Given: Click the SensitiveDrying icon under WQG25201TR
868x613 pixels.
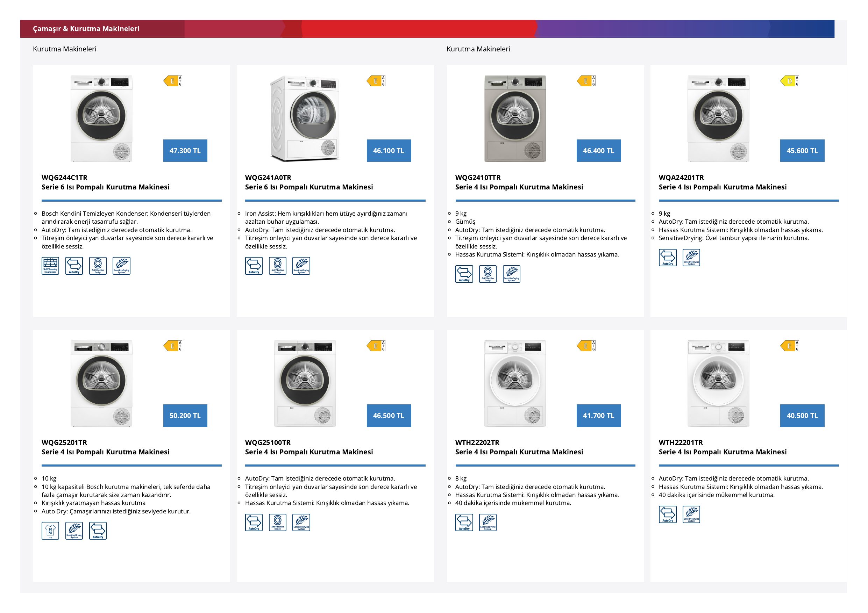Looking at the screenshot, I should tap(74, 531).
